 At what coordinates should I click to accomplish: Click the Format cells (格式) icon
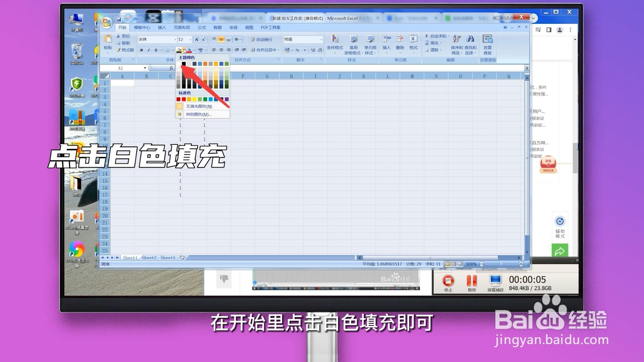tap(413, 39)
